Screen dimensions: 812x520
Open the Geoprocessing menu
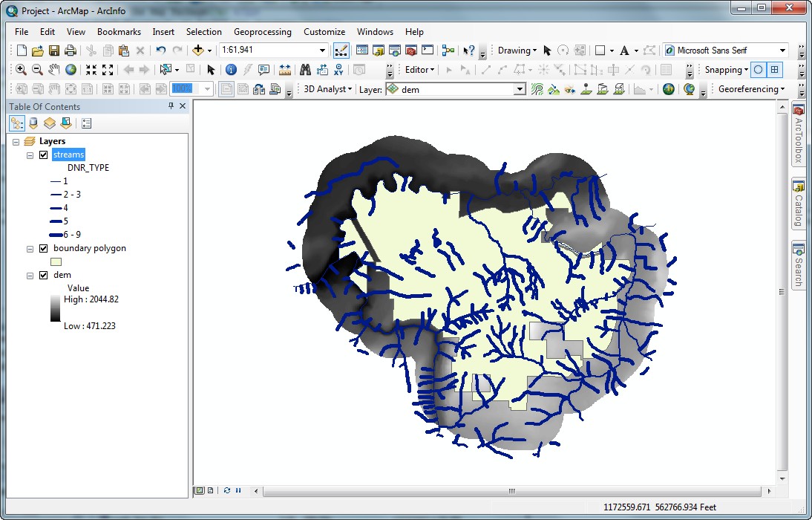coord(262,32)
